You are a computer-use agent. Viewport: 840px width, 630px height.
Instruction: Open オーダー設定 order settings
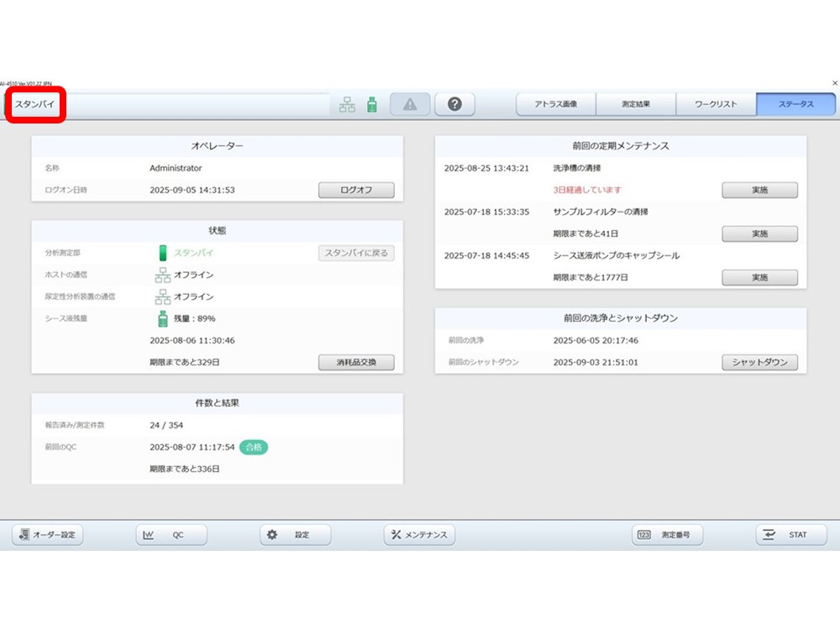(x=47, y=535)
